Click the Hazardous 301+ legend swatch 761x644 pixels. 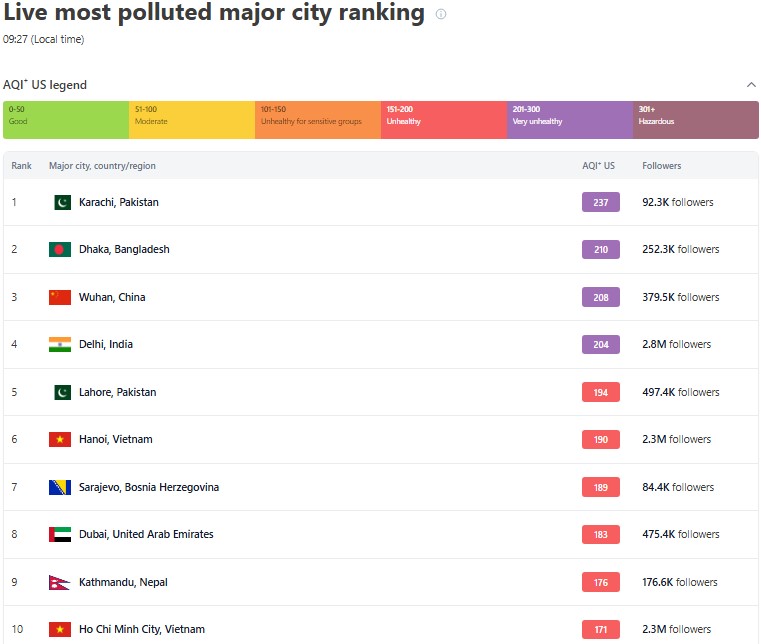(695, 119)
